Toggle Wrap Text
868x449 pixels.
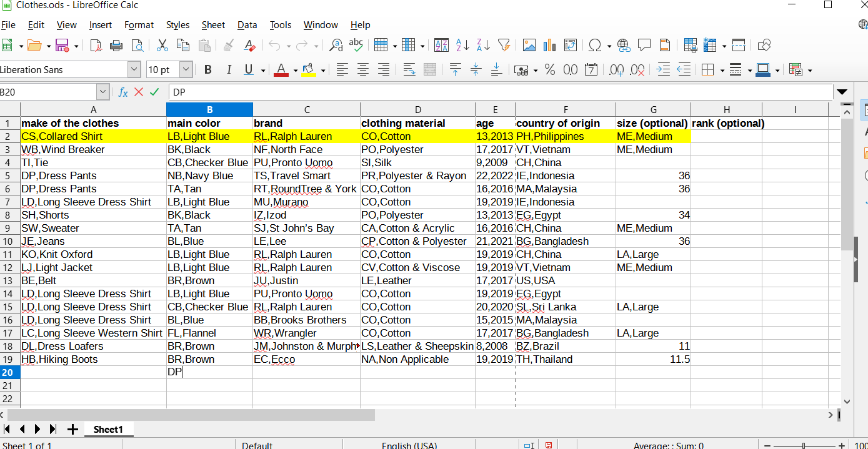(x=409, y=70)
